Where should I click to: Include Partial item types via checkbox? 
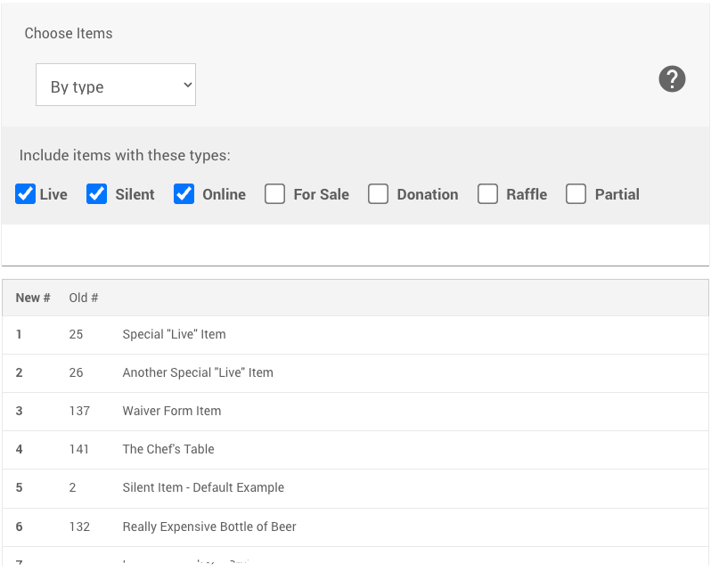click(576, 194)
